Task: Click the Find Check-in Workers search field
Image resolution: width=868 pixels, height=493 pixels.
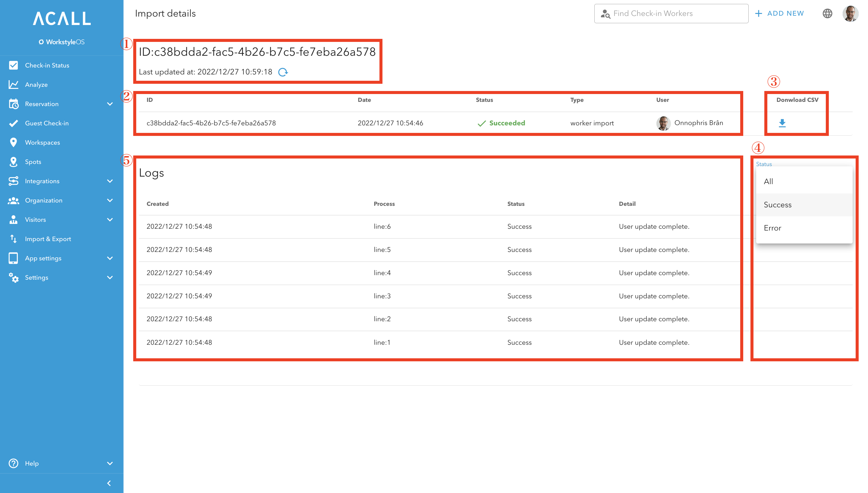Action: (671, 13)
